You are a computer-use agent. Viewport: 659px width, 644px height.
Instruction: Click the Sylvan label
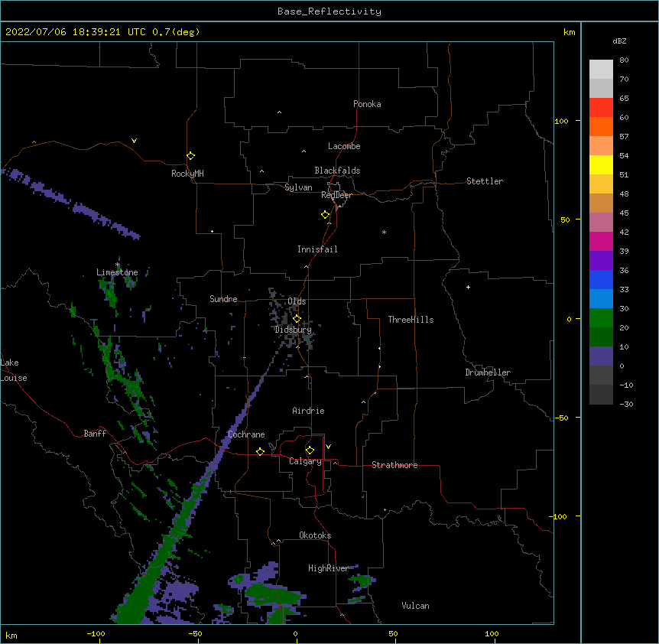[x=298, y=187]
